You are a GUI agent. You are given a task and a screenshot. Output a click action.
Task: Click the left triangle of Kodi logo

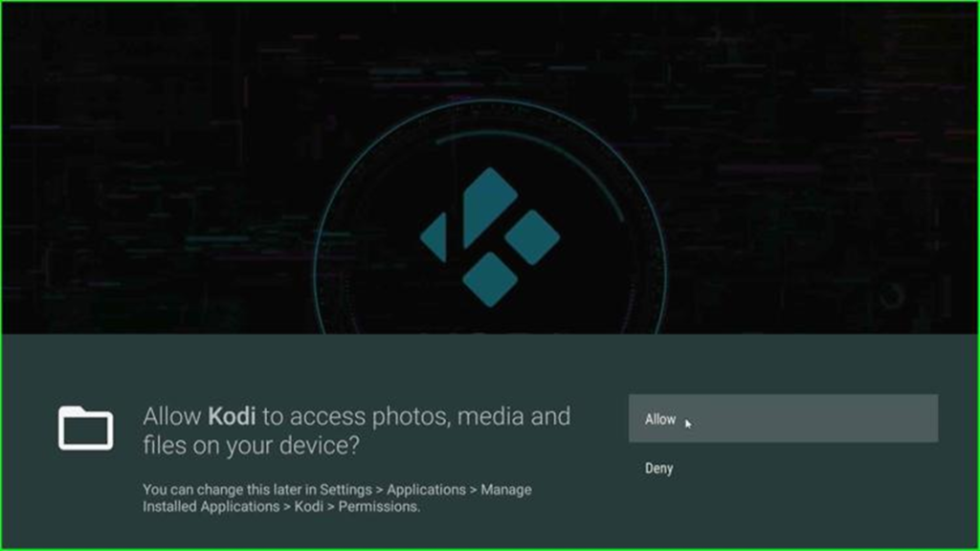[x=434, y=237]
